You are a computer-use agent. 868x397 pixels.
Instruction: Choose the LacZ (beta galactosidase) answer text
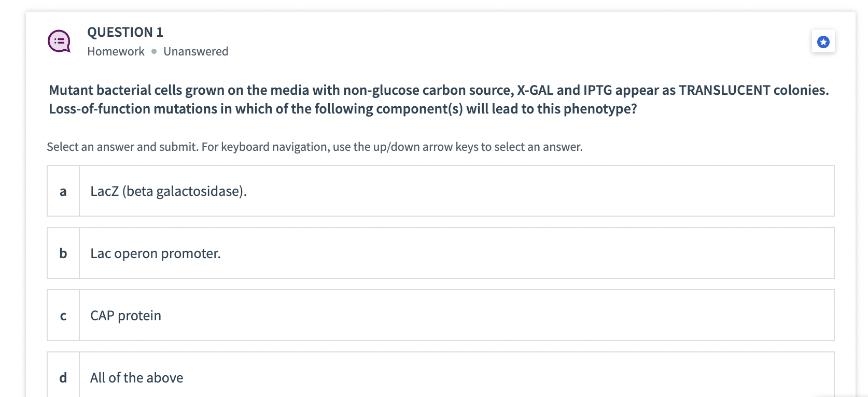pyautogui.click(x=168, y=191)
